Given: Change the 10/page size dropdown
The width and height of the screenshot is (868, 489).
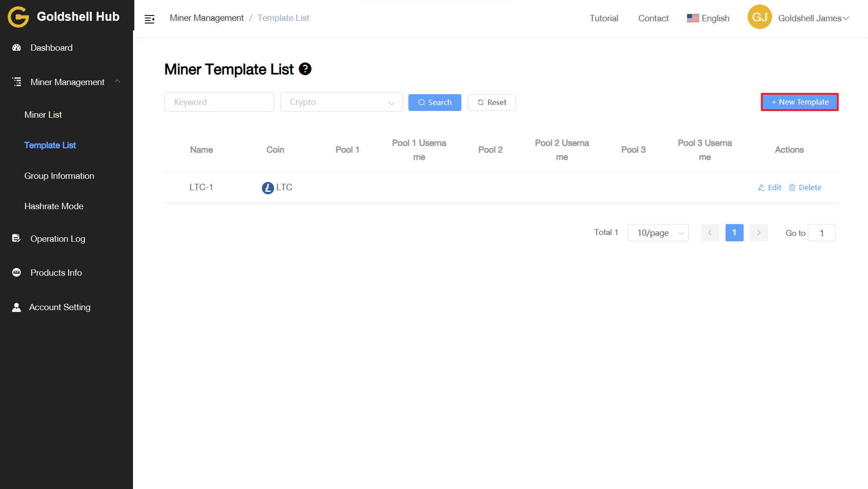Looking at the screenshot, I should [x=658, y=233].
